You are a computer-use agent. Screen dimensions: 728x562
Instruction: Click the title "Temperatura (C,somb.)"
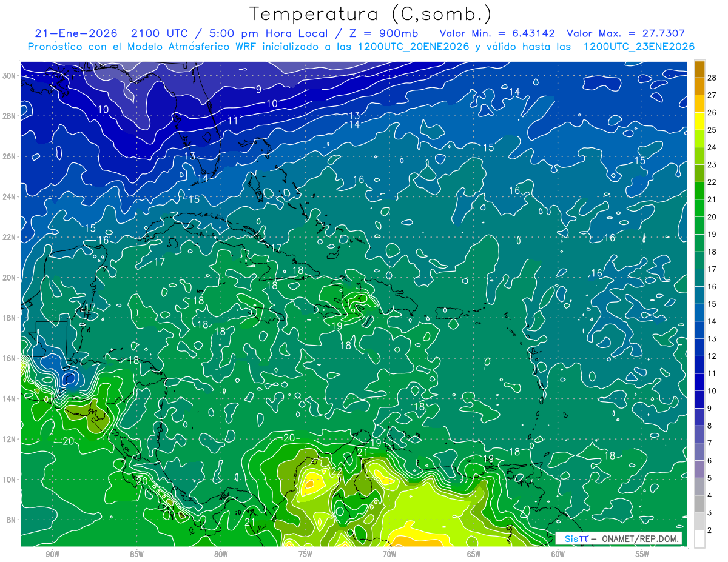coord(369,14)
